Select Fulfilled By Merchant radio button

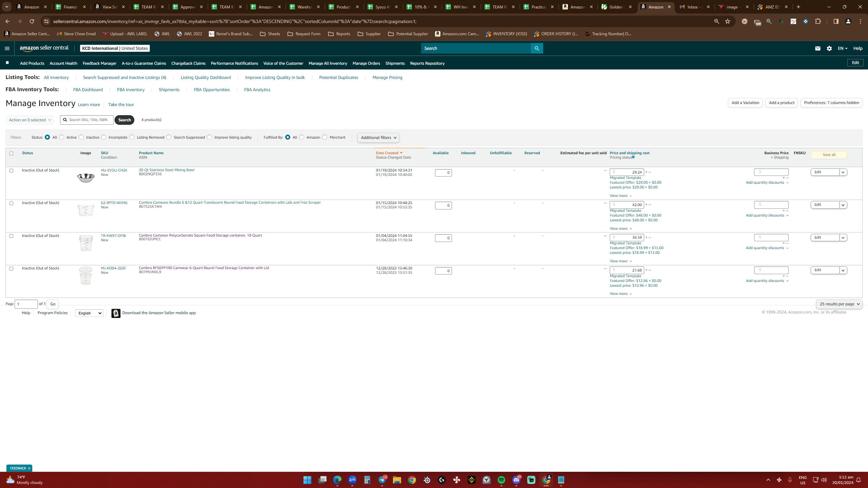coord(324,137)
